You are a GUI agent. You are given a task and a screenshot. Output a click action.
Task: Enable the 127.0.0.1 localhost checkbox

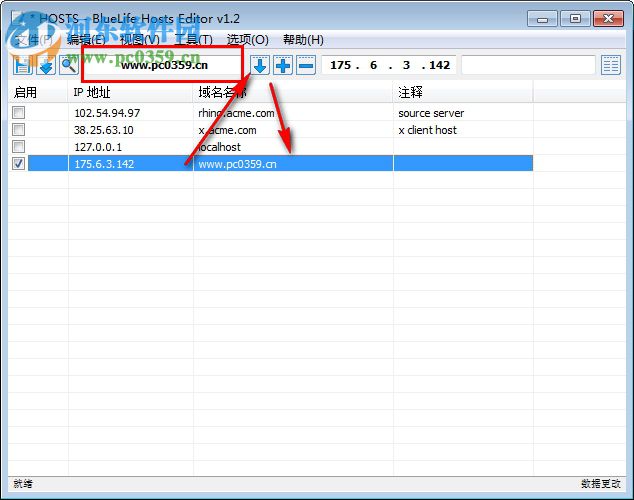point(19,147)
